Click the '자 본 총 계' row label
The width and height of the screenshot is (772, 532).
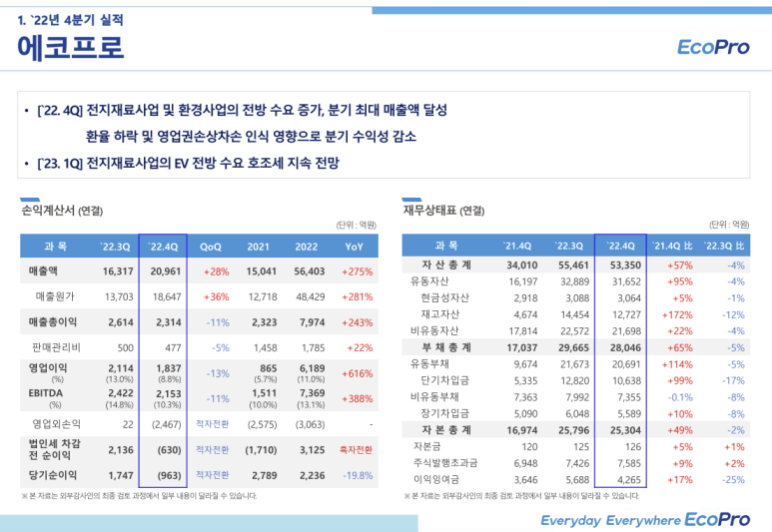pos(446,430)
